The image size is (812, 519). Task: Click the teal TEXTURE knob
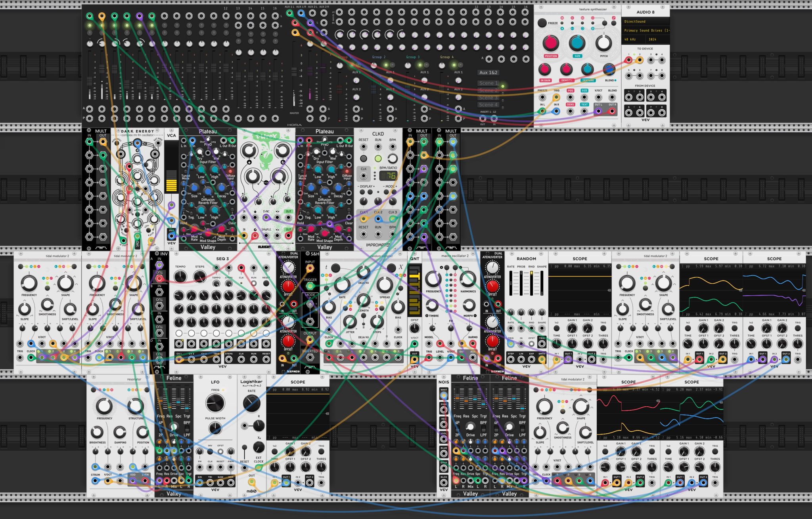coord(588,69)
